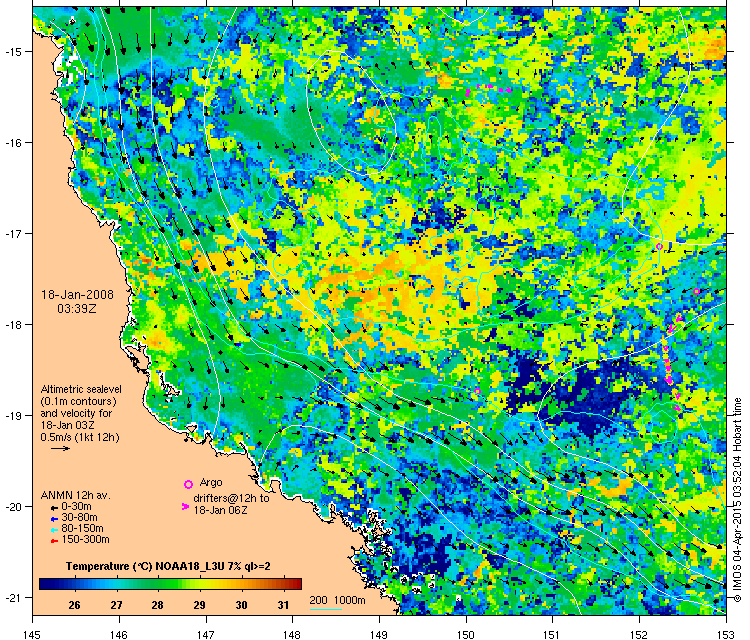
Task: Click the '200 1000m' bathymetry label
Action: coord(337,600)
